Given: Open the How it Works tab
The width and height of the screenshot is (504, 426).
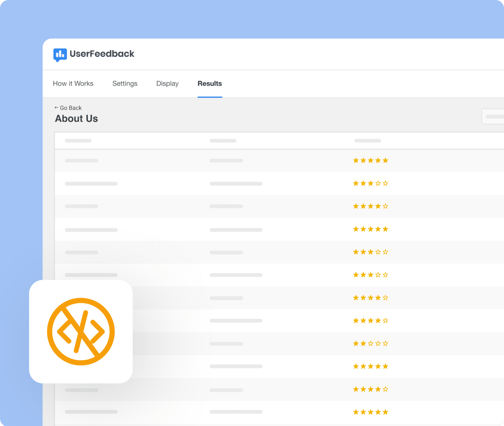Looking at the screenshot, I should click(73, 83).
